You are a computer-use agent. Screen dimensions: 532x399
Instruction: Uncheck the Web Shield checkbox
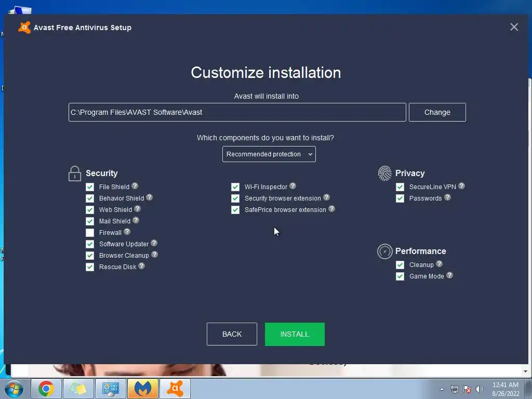click(x=90, y=210)
